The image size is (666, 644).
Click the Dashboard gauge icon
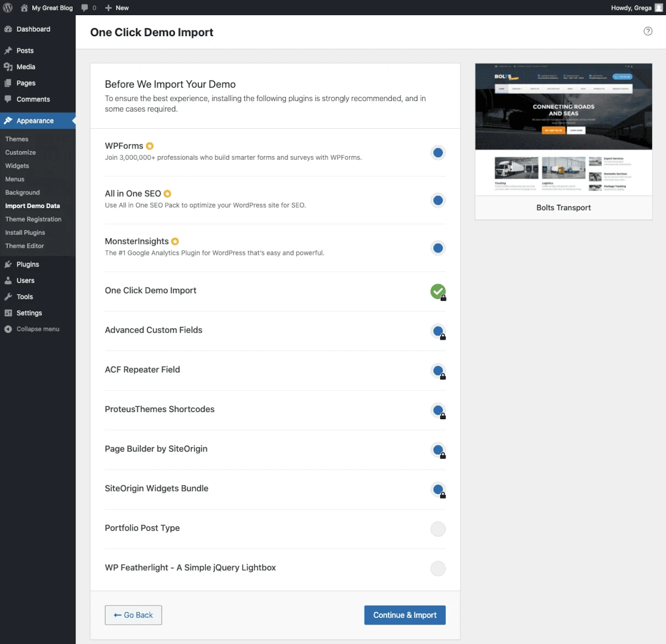(8, 29)
